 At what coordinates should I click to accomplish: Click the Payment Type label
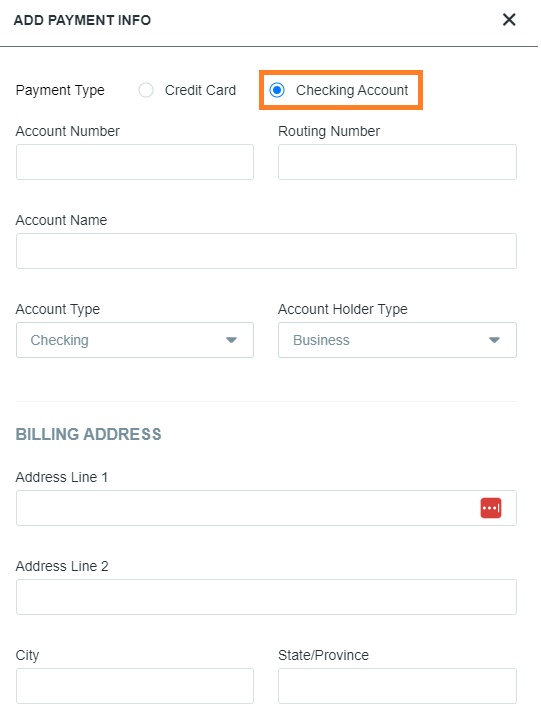pos(60,90)
